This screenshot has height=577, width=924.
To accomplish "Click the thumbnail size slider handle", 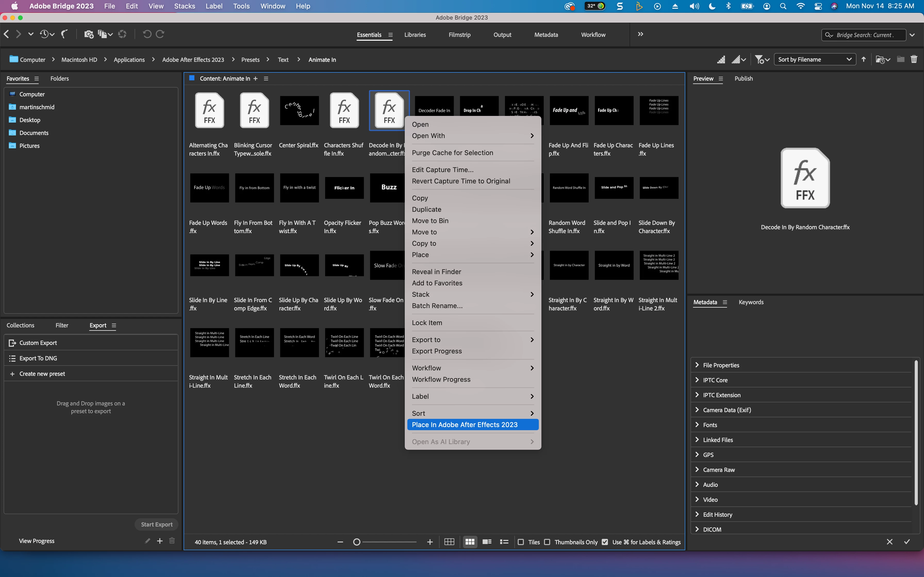I will [357, 542].
